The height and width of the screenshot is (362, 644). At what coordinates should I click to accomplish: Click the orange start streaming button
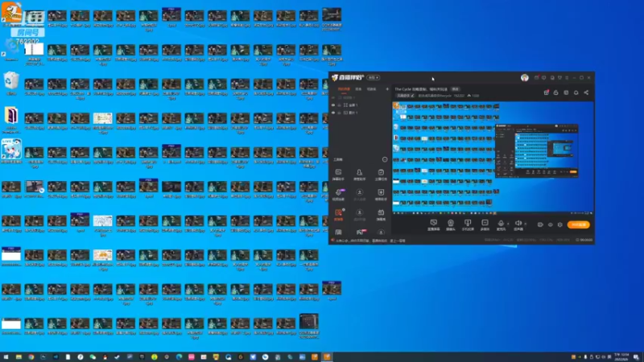(578, 225)
